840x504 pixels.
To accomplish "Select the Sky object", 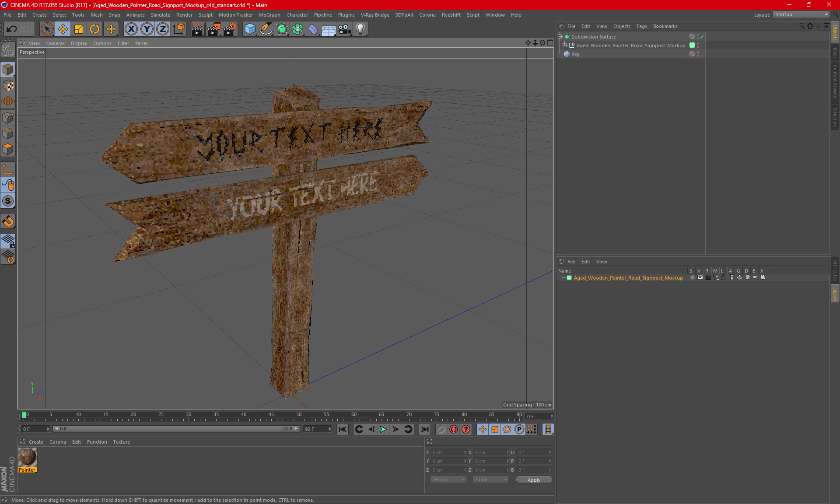I will 575,54.
